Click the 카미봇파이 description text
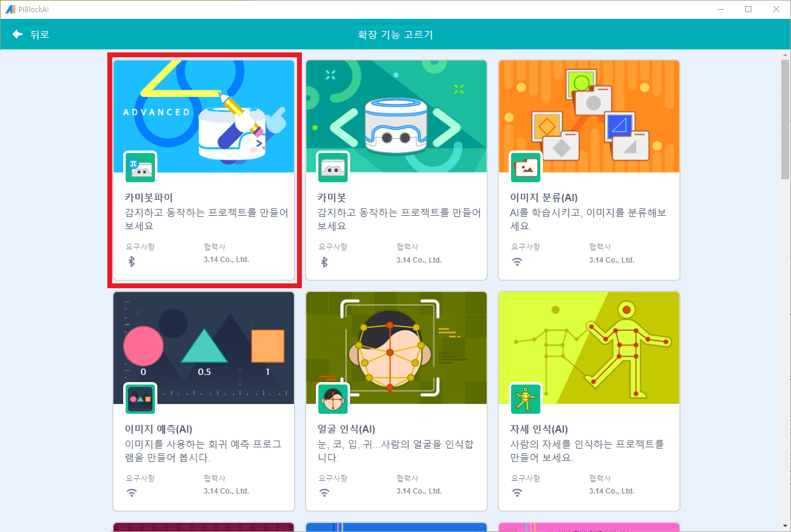Viewport: 791px width, 532px height. [206, 219]
